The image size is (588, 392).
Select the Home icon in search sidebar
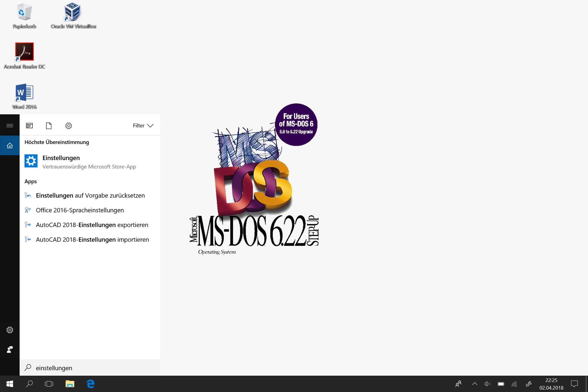pos(10,145)
